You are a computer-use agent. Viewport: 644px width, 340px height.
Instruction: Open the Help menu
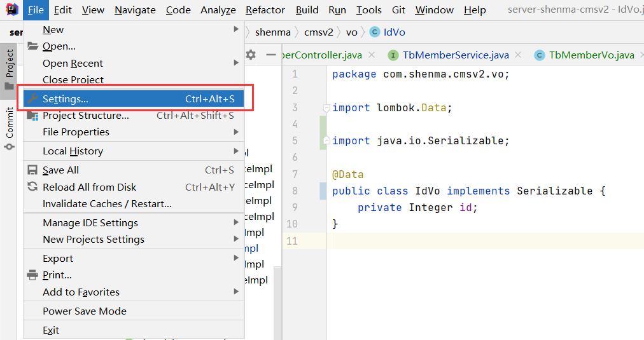(x=475, y=10)
